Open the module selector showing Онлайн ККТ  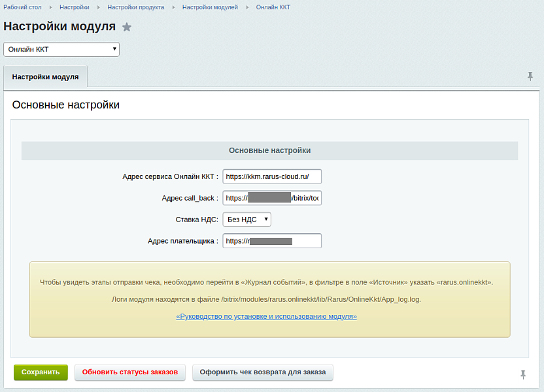(61, 49)
